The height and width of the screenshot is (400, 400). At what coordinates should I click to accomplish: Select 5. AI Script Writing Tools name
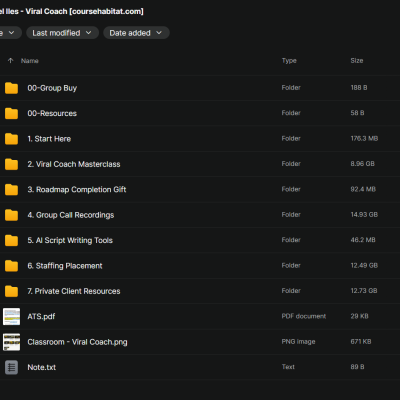click(x=70, y=240)
